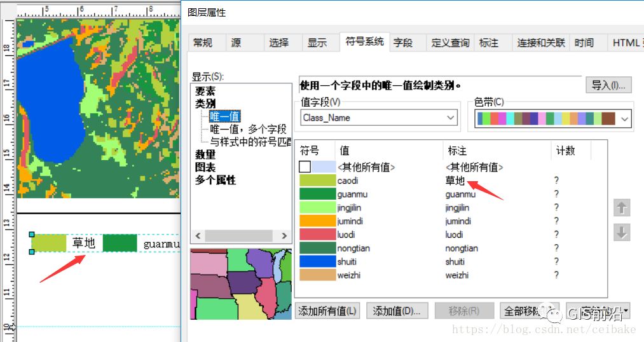Viewport: 644px width, 342px height.
Task: Open the 连接和关联 tab
Action: (x=541, y=43)
